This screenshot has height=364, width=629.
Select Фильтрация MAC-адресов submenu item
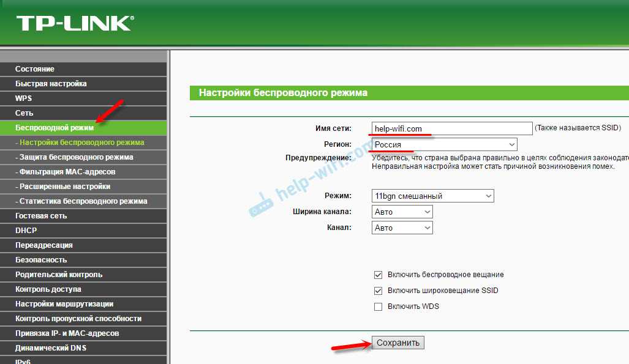(x=67, y=172)
